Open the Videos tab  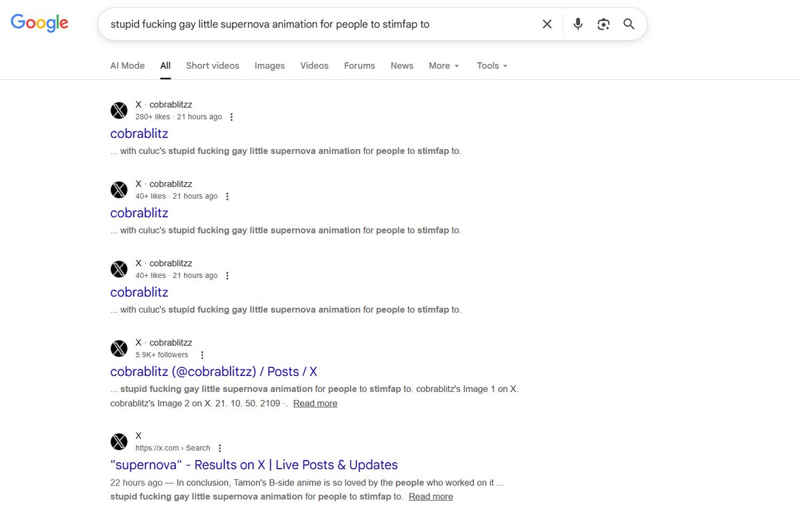click(314, 65)
